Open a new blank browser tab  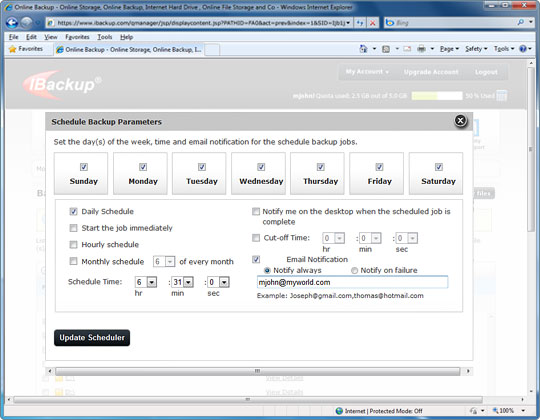pyautogui.click(x=212, y=50)
